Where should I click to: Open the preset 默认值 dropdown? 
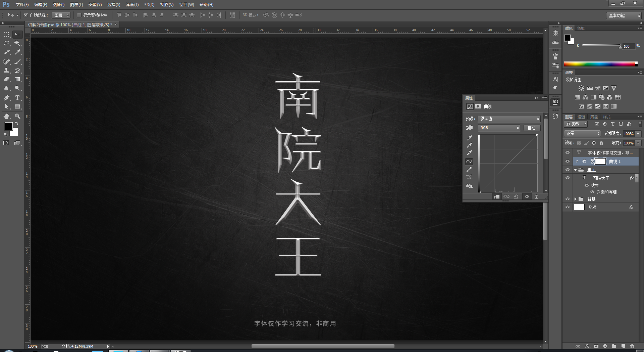pyautogui.click(x=509, y=119)
